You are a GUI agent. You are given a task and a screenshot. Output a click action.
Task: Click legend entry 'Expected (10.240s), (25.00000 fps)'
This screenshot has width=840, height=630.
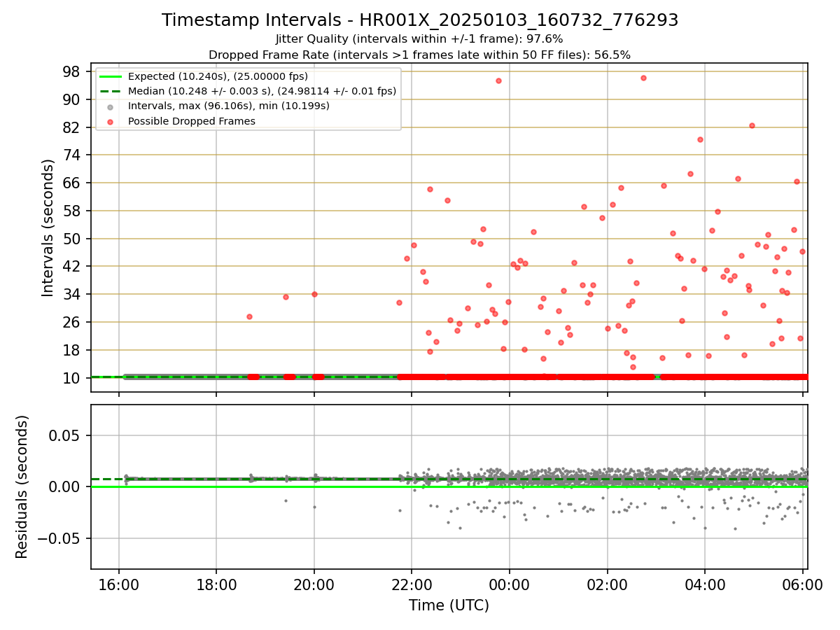[x=218, y=76]
